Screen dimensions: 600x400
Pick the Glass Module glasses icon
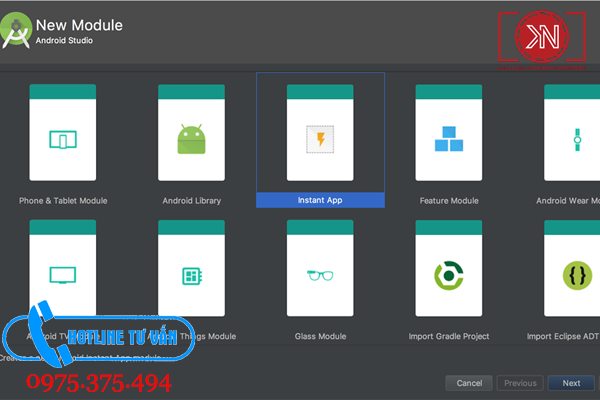pyautogui.click(x=320, y=275)
